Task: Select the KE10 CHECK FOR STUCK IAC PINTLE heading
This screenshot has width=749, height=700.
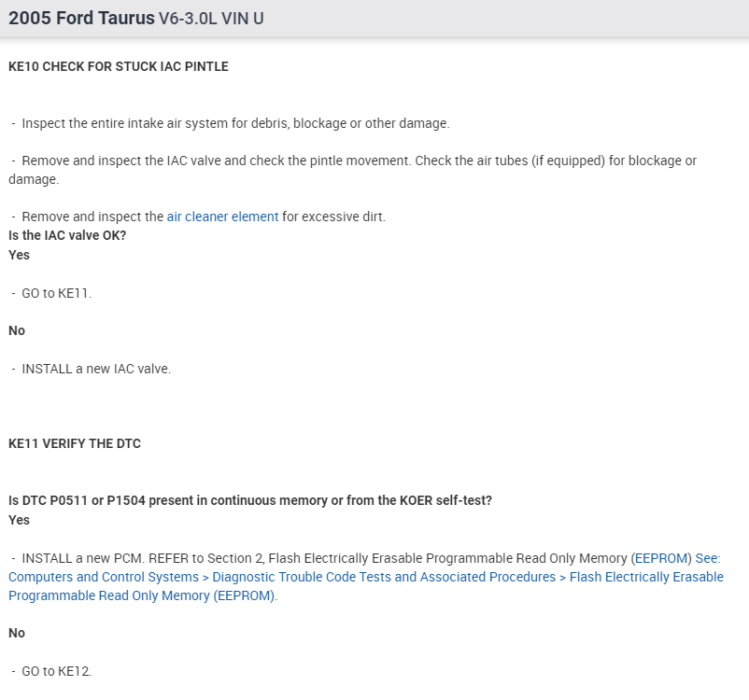Action: click(118, 66)
